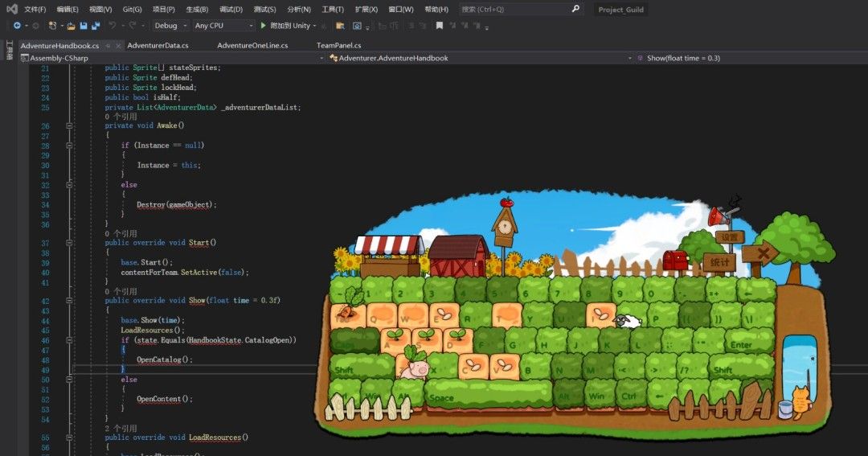Viewport: 868px width, 456px height.
Task: Click the red mailbox in farm widget
Action: [x=675, y=260]
